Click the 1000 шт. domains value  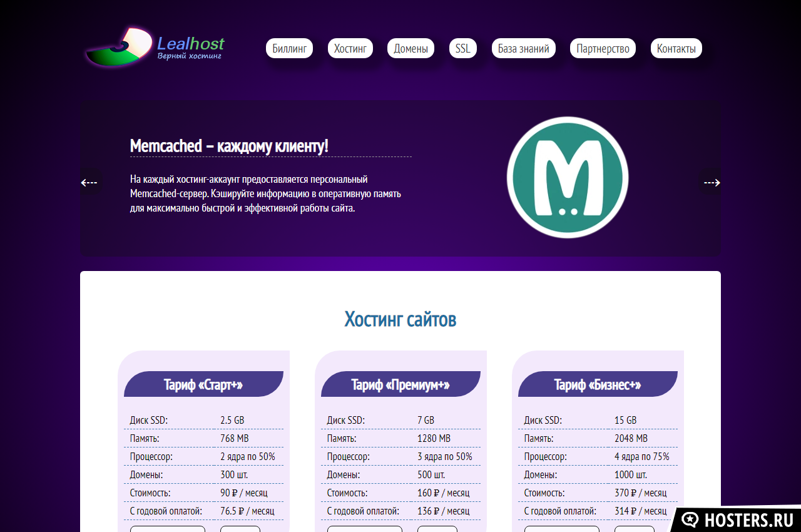[x=631, y=474]
